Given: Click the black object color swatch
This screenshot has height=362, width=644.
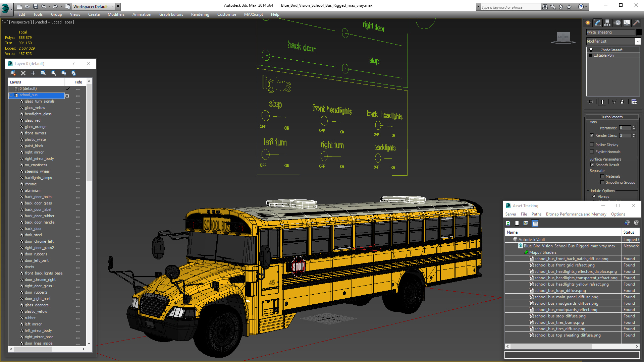Looking at the screenshot, I should (x=639, y=32).
